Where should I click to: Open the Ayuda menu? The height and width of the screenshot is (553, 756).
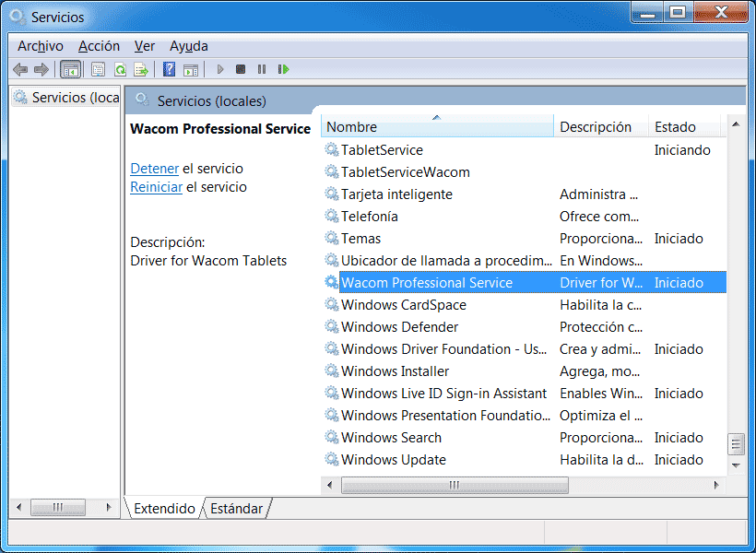pos(188,46)
